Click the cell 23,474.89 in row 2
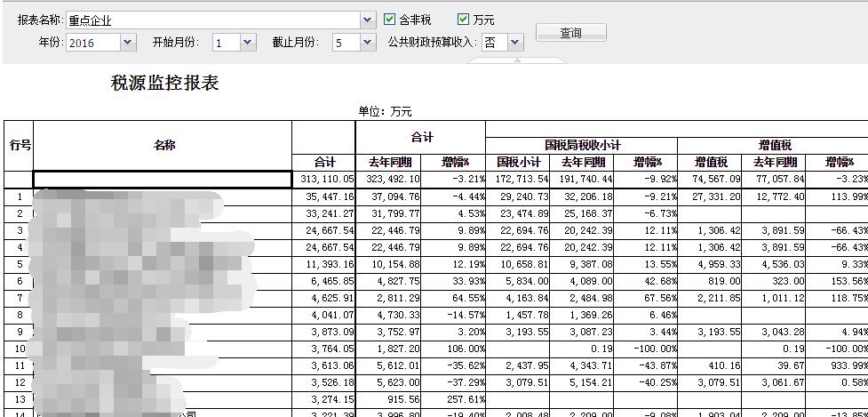868x417 pixels. 519,214
